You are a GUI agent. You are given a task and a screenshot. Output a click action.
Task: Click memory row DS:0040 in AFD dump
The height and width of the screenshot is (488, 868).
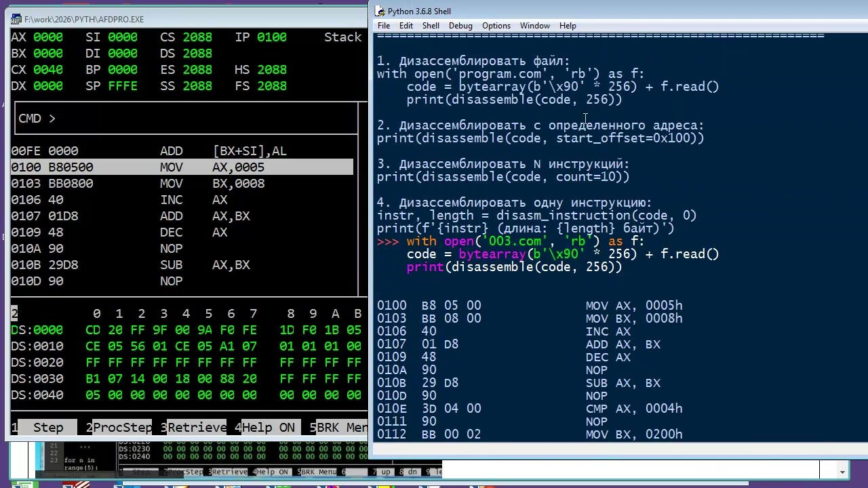click(x=186, y=395)
